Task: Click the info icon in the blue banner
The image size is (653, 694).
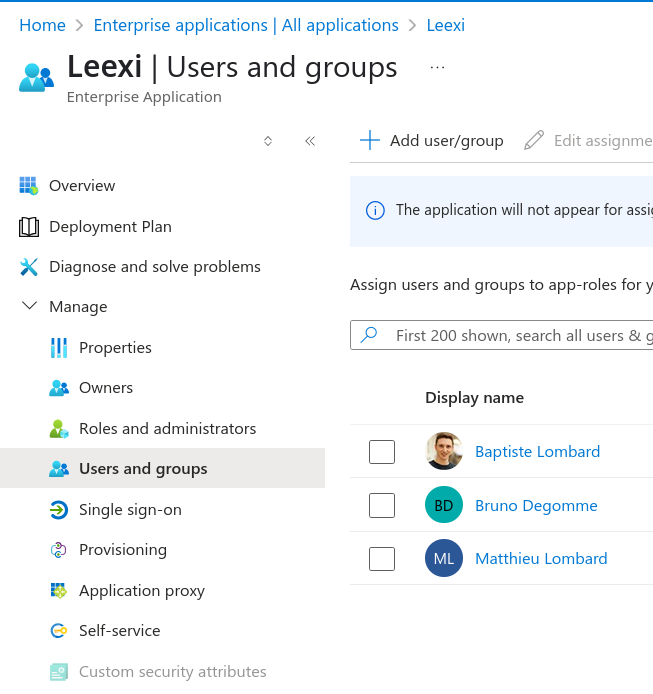Action: pos(375,210)
